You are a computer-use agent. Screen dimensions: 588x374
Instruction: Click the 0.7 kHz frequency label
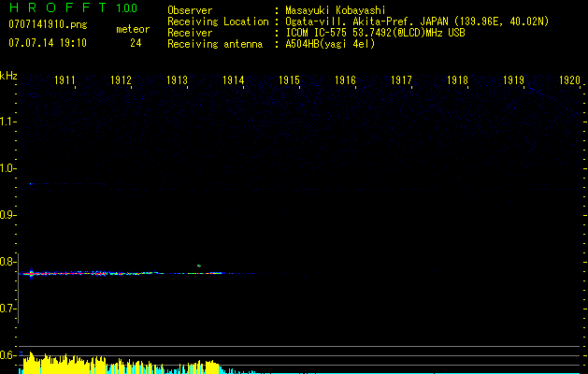[7, 309]
